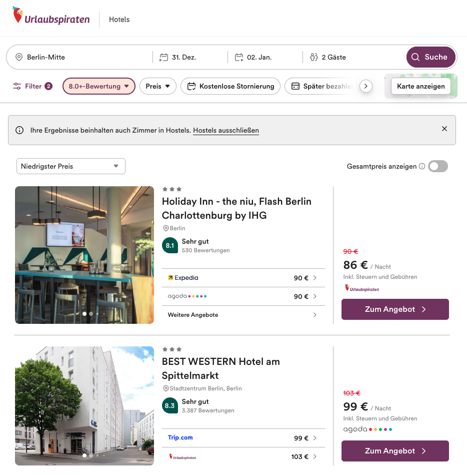Open the Hotels navigation item
The image size is (467, 476).
click(x=119, y=20)
